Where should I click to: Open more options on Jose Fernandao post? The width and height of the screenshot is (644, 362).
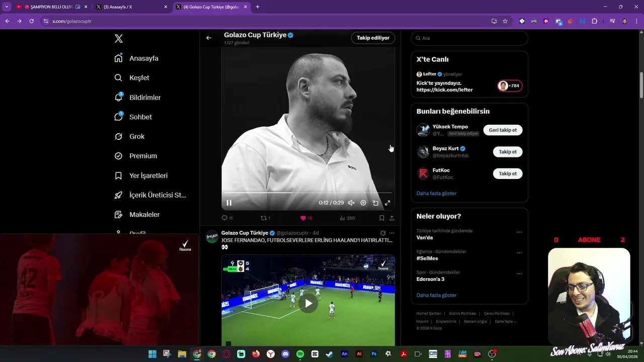coord(392,233)
